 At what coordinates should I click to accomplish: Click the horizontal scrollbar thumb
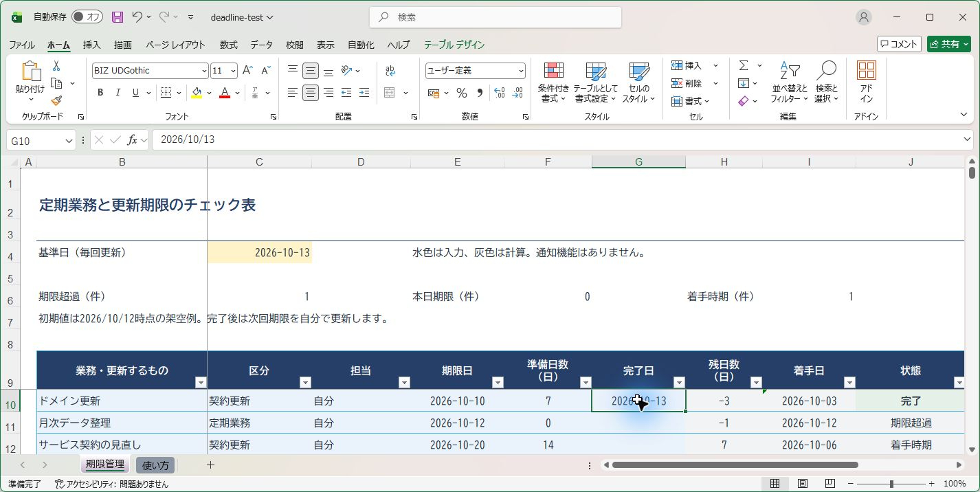point(735,465)
